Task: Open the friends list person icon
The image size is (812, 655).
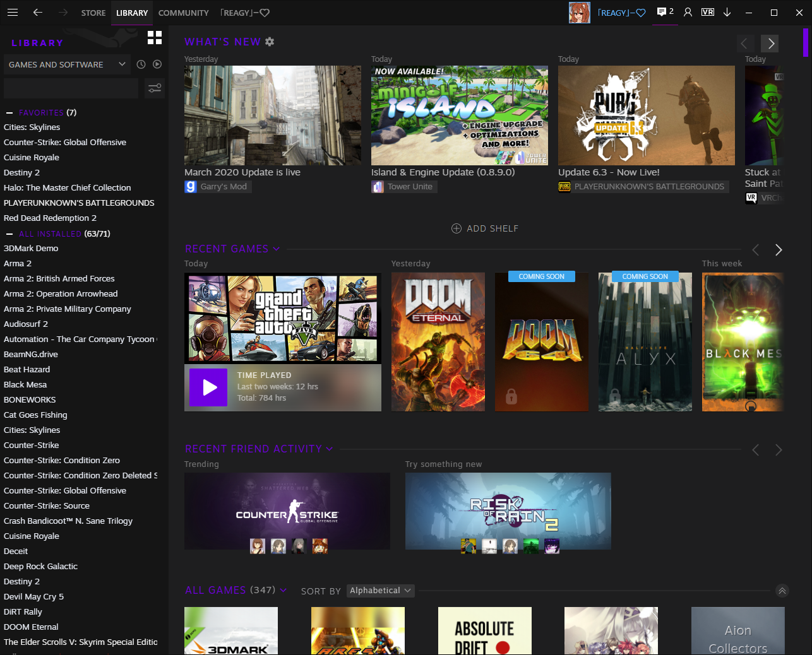Action: tap(688, 13)
